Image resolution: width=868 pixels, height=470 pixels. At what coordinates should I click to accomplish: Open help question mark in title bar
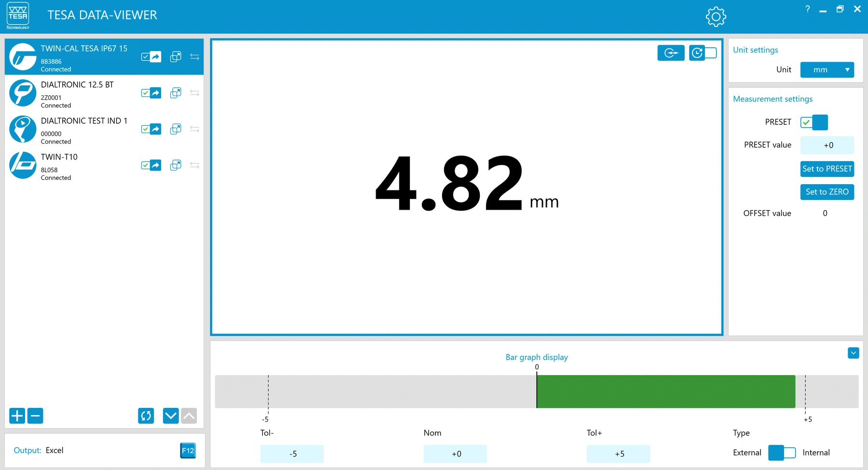tap(807, 9)
